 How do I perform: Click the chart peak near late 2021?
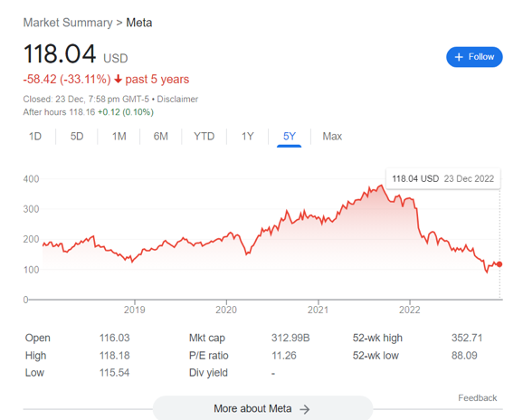[x=381, y=186]
